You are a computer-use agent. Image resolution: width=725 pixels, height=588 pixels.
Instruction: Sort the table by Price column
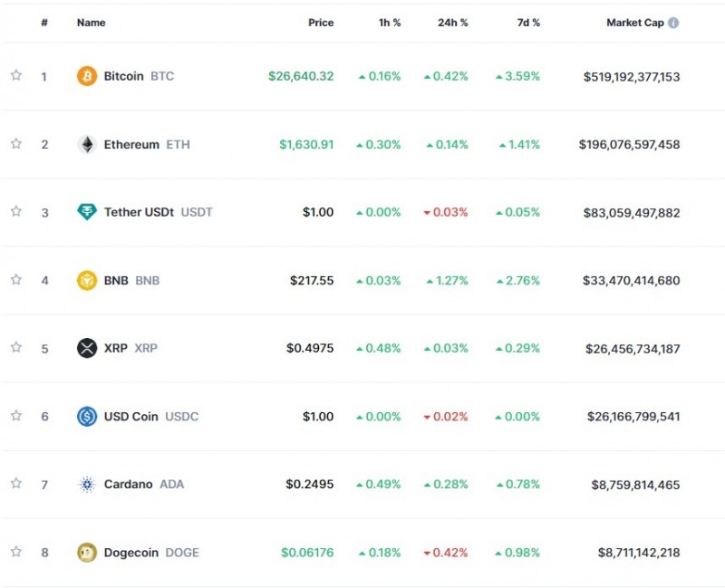pos(321,23)
